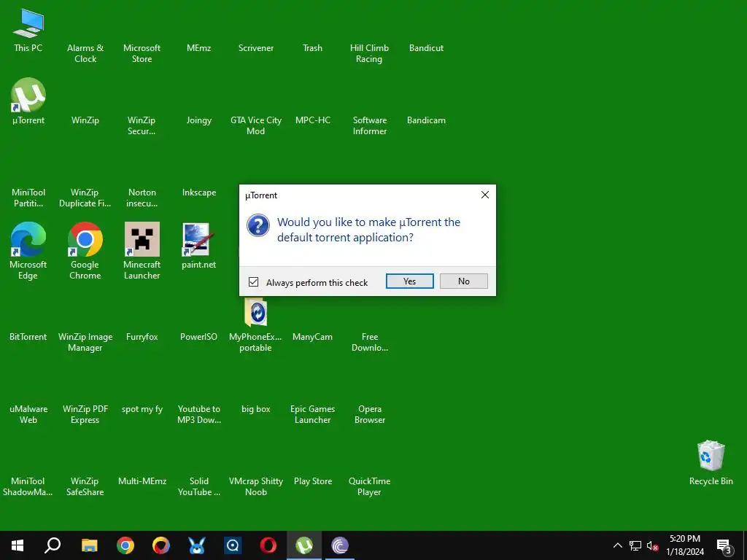This screenshot has height=560, width=747.
Task: Select the This PC desktop icon
Action: 28,23
